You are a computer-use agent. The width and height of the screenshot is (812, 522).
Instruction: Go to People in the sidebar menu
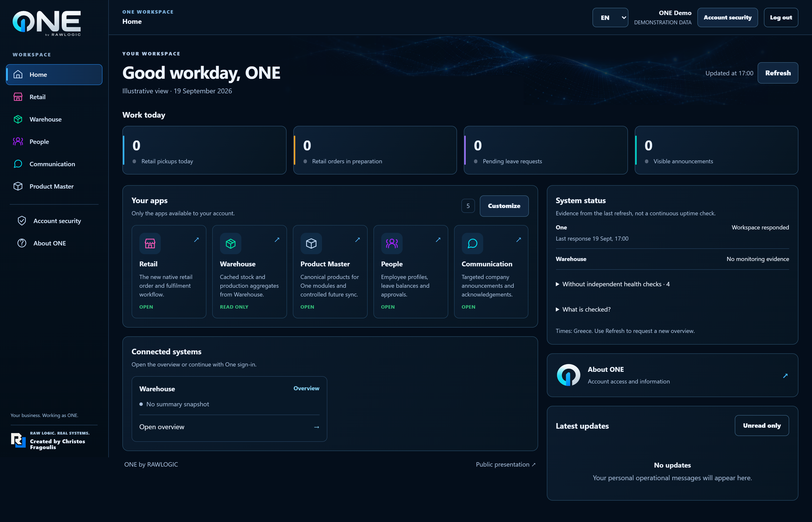point(54,142)
